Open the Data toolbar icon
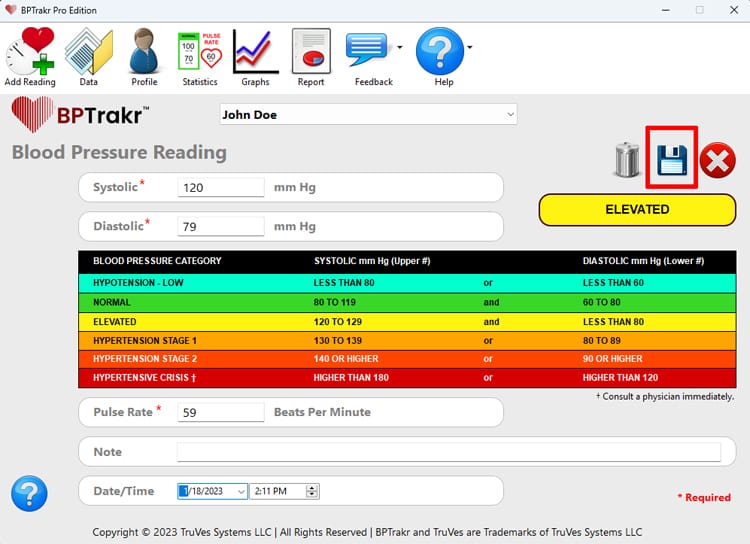Screen dimensions: 750x544 pos(88,52)
